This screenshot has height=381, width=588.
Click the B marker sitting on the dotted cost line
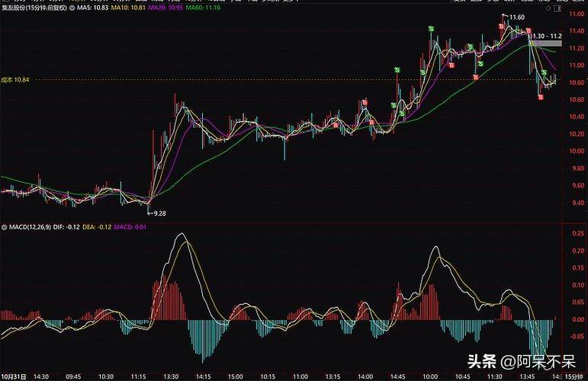475,77
